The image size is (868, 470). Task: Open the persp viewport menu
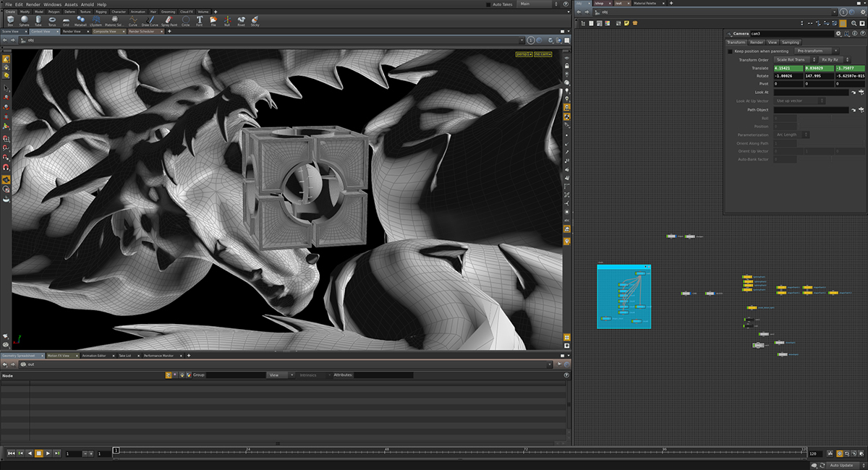tap(524, 54)
